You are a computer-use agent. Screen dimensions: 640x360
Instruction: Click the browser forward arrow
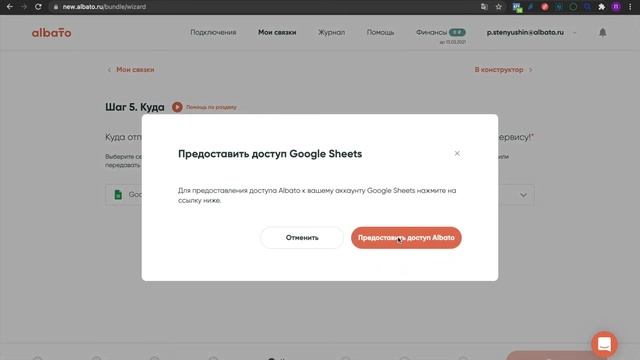pyautogui.click(x=24, y=7)
